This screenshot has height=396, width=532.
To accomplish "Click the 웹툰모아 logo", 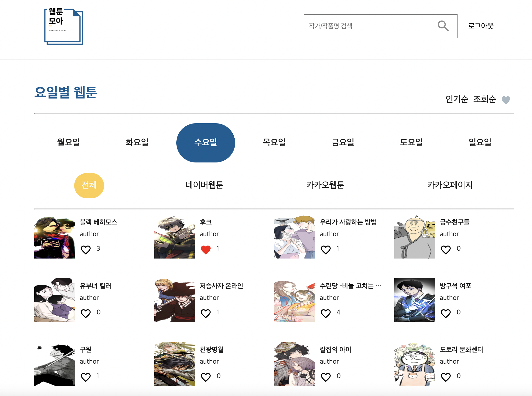I will point(63,26).
